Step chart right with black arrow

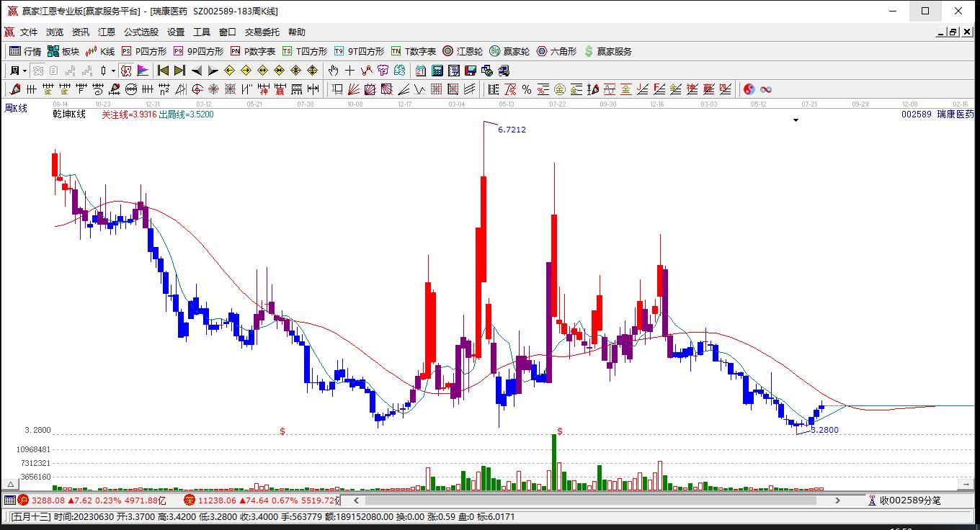[x=213, y=71]
